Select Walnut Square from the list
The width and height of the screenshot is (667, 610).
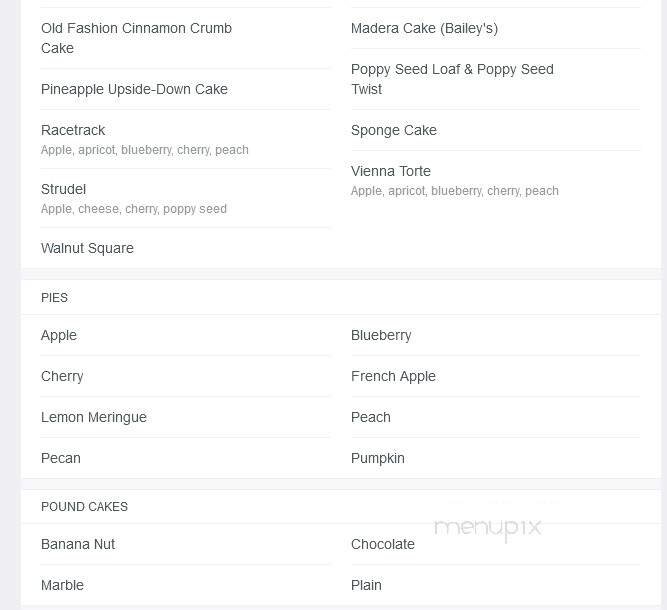click(87, 248)
